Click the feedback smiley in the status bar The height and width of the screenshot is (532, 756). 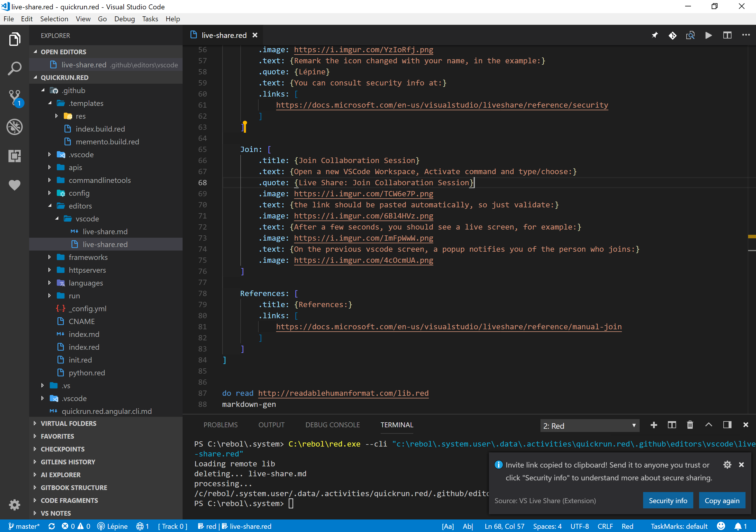[721, 526]
